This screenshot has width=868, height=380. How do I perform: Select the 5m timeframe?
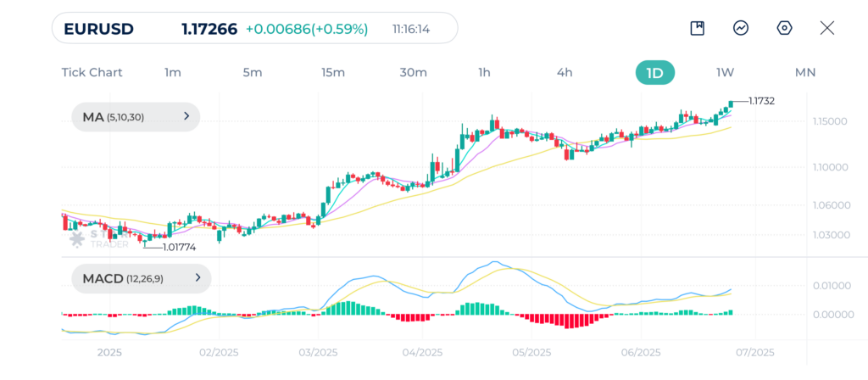[x=253, y=72]
